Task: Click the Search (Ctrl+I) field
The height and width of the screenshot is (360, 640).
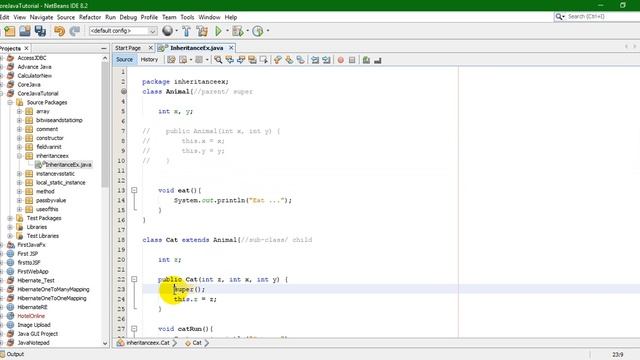Action: (x=596, y=16)
